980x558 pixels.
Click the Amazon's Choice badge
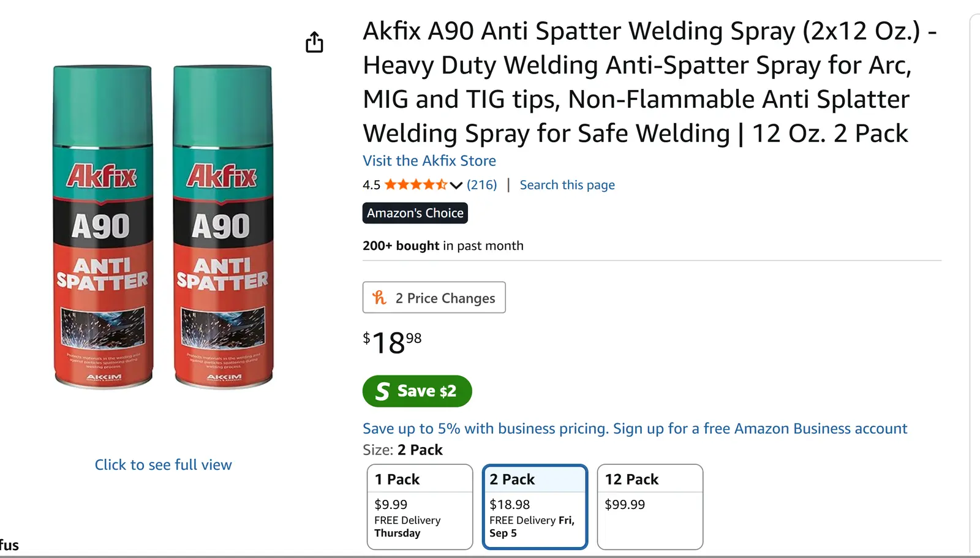coord(415,213)
